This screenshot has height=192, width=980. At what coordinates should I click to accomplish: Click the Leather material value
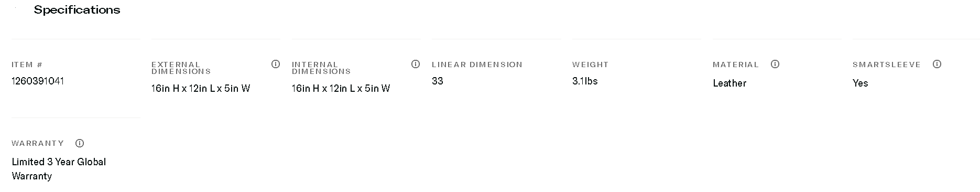[x=729, y=83]
